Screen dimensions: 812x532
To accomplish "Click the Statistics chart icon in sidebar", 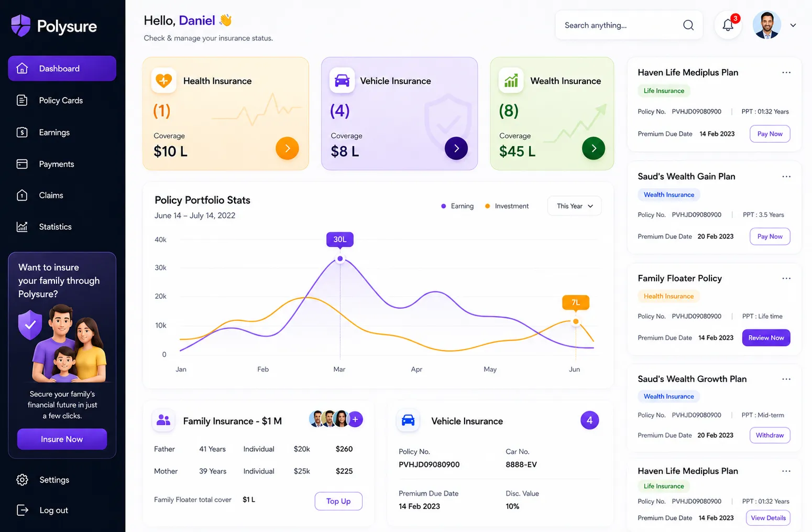I will pyautogui.click(x=22, y=226).
